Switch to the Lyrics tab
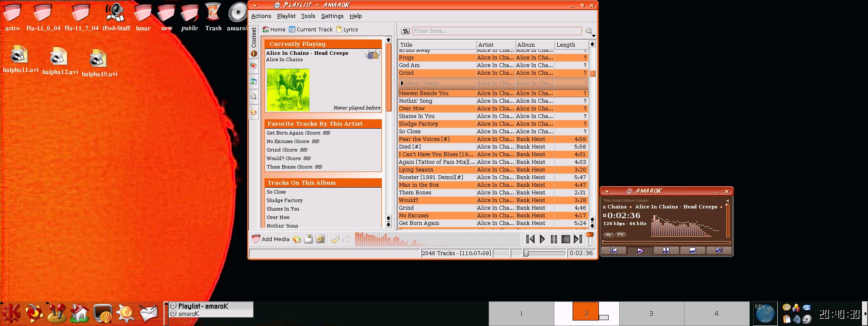 pos(347,29)
